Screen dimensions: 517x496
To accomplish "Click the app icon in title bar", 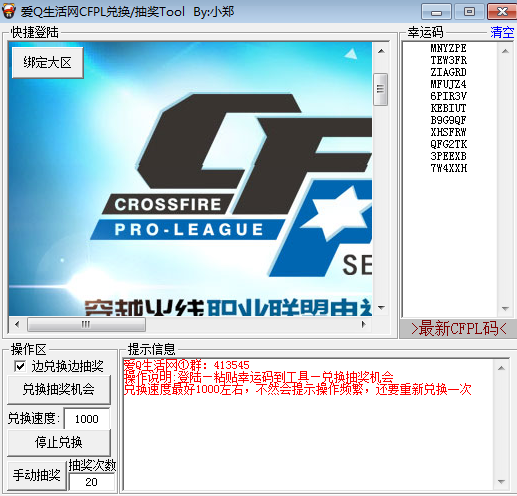I will 9,11.
